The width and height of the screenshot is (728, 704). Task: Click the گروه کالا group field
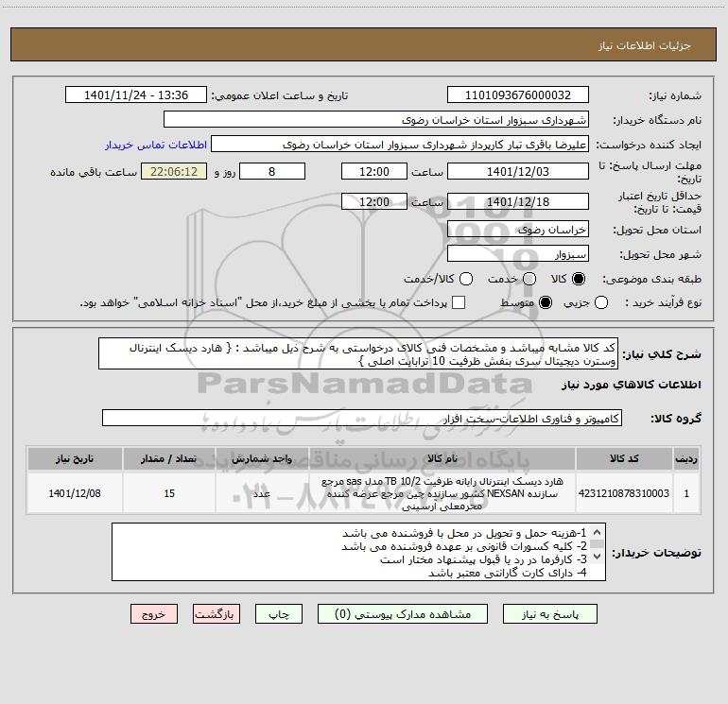[362, 418]
